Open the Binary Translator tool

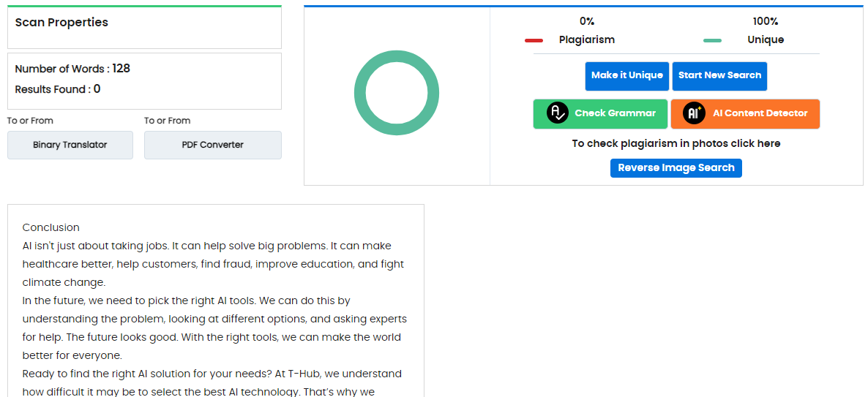pyautogui.click(x=70, y=145)
